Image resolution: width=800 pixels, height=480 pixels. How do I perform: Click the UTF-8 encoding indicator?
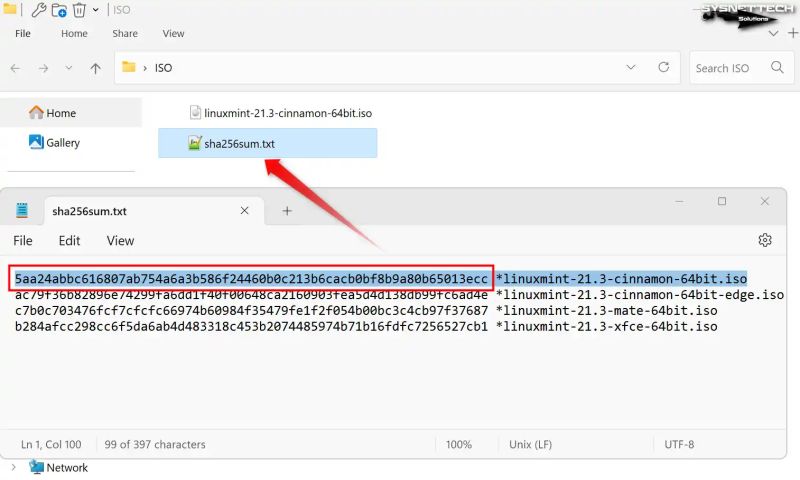[x=679, y=444]
